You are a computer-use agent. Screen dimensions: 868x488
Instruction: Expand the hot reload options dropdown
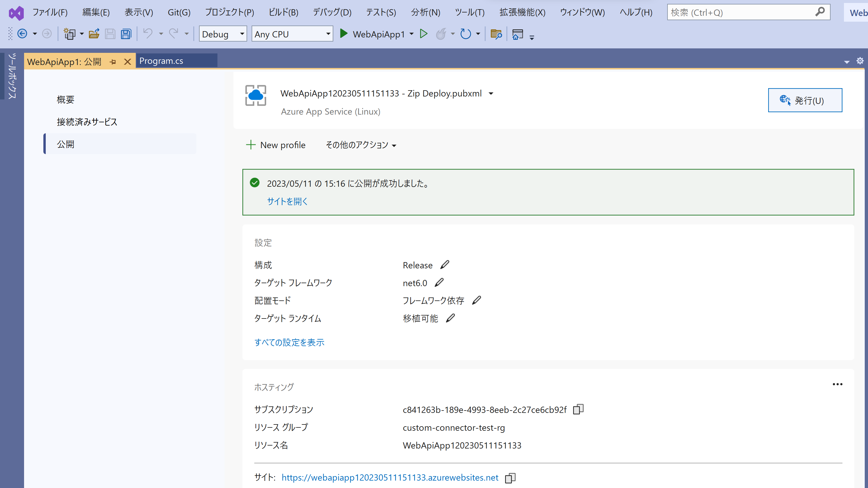point(452,34)
